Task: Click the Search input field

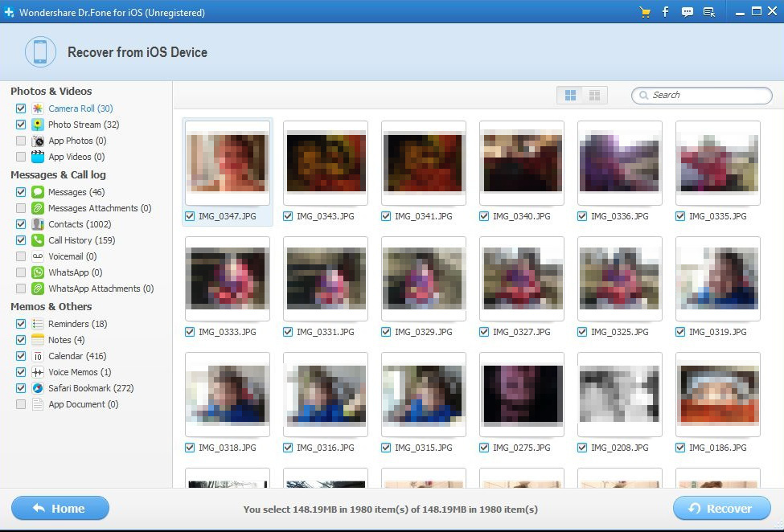Action: click(702, 95)
